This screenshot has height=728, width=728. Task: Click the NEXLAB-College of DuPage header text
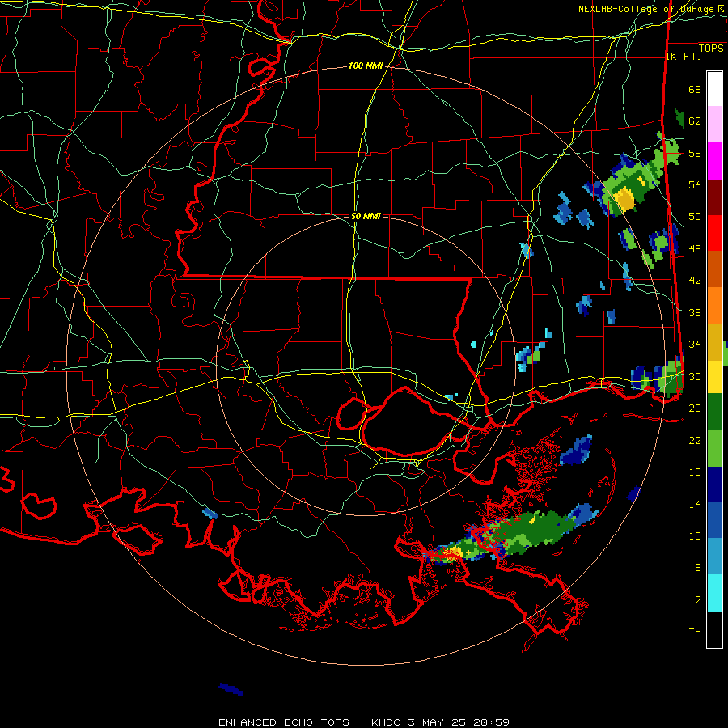coord(650,9)
